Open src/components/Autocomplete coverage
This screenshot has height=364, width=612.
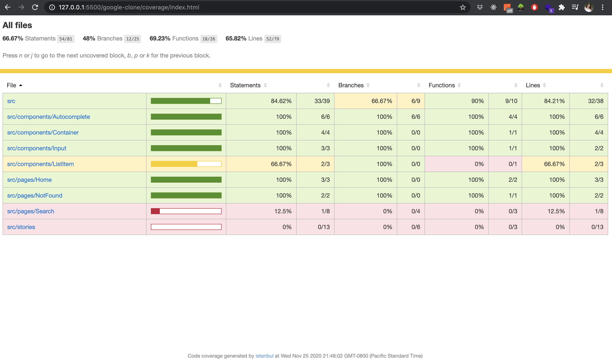(48, 116)
